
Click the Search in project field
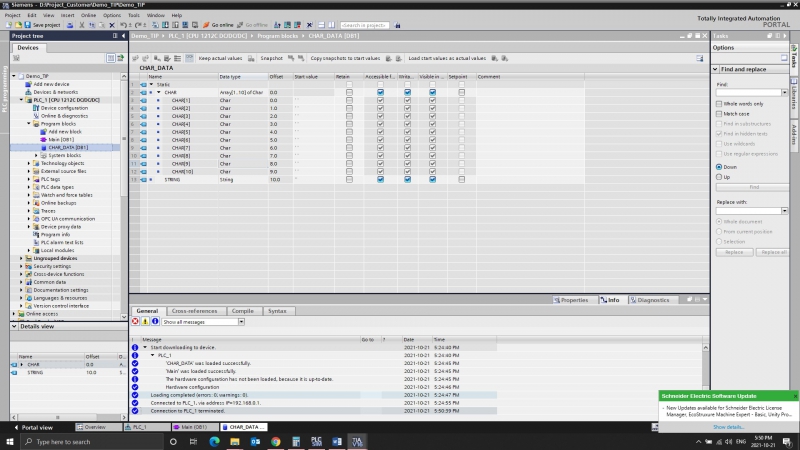(x=364, y=25)
